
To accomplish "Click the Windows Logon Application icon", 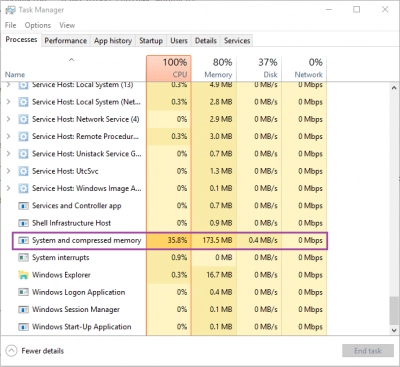I will [23, 292].
